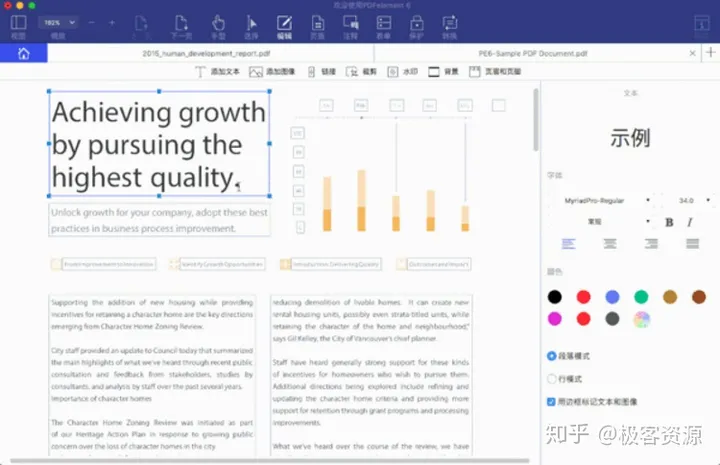Open the Page tools icon
Viewport: 720px width, 465px height.
tap(317, 23)
